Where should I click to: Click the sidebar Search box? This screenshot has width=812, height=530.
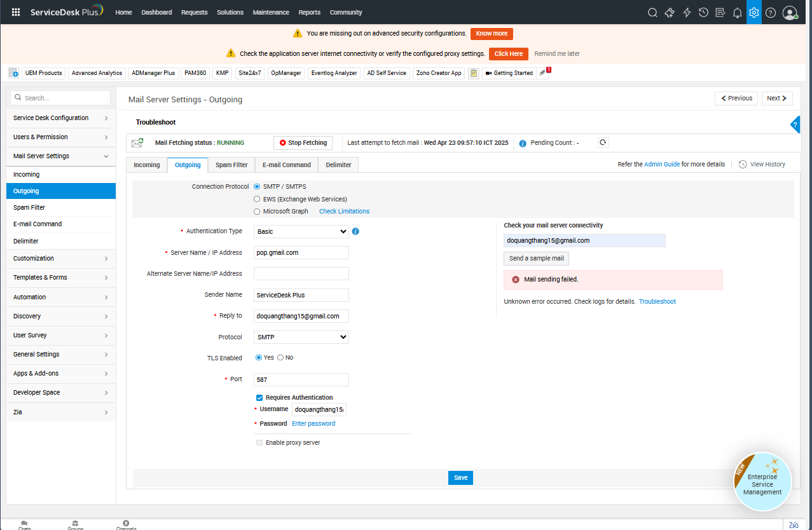click(61, 98)
